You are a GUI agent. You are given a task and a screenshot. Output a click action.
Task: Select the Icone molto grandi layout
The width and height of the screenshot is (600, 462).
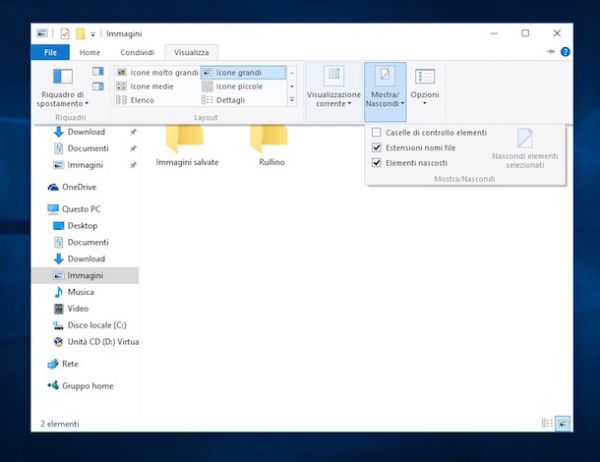(157, 72)
